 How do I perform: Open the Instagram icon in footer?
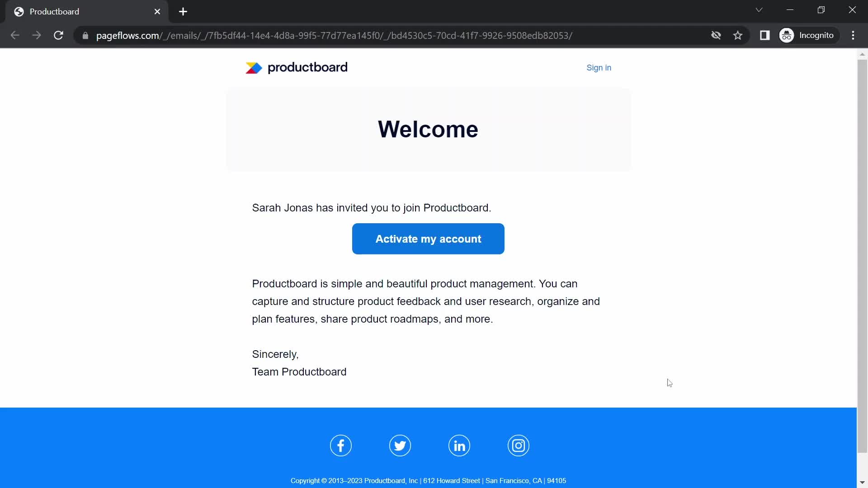point(518,446)
